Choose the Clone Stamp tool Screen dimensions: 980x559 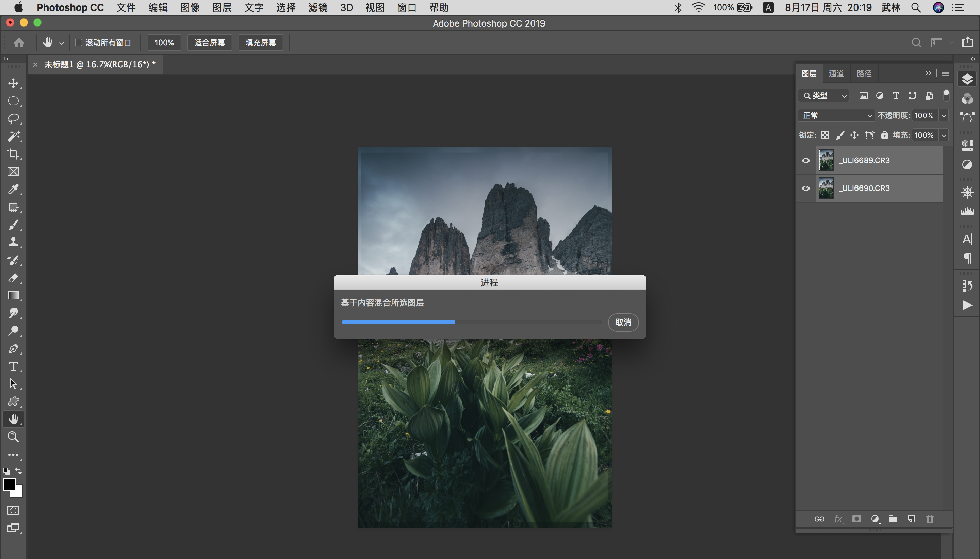pos(13,242)
